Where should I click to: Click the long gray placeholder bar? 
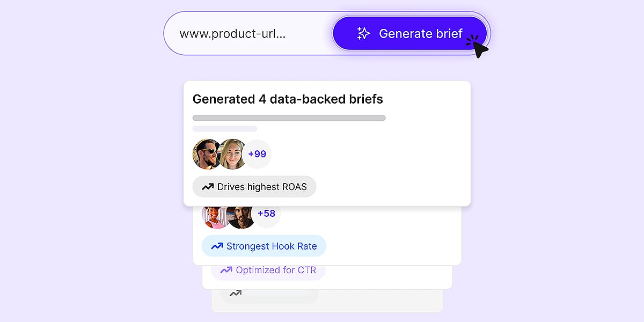pyautogui.click(x=289, y=118)
